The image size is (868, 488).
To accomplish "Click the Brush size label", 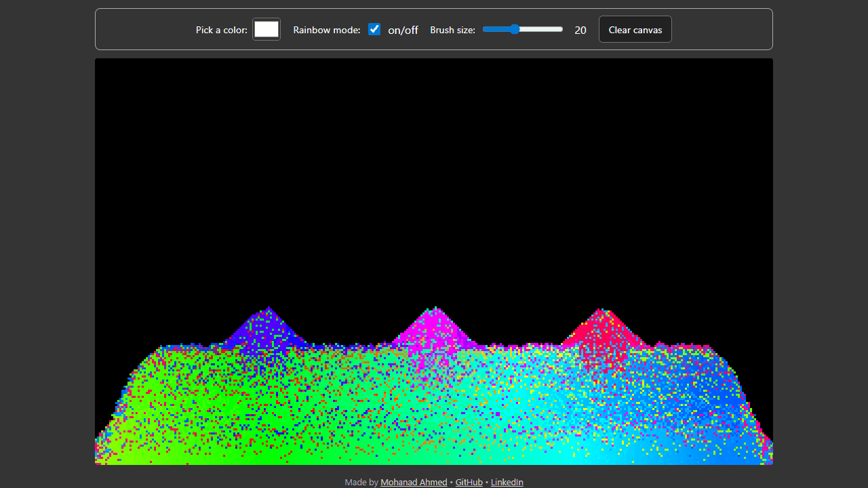I will [453, 30].
